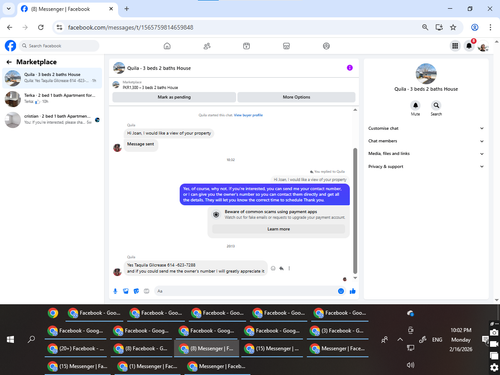
Task: Expand the Privacy & support section
Action: point(426,166)
